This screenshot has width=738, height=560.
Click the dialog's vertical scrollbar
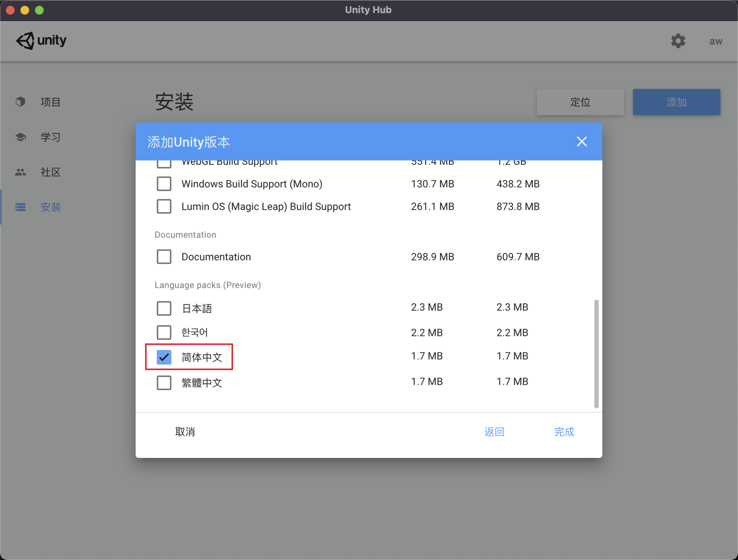coord(596,354)
